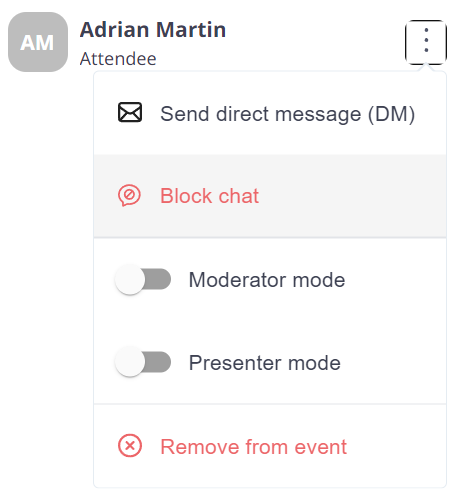Enable the Presenter mode switch
Viewport: 456px width, 500px height.
click(x=143, y=362)
